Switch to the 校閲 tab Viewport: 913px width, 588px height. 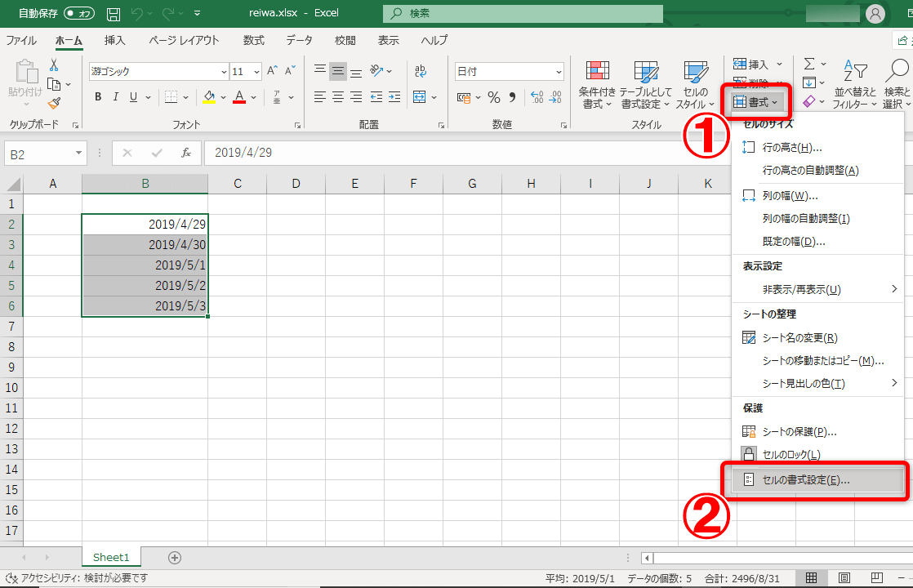[345, 40]
